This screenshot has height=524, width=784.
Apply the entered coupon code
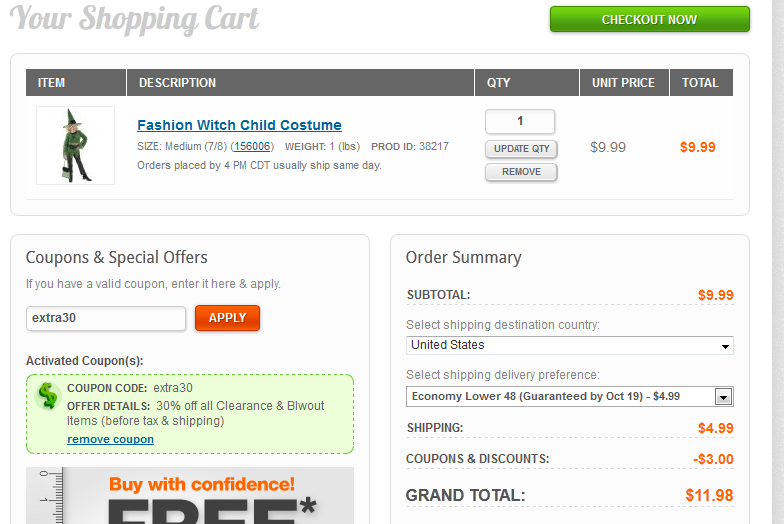pos(227,318)
